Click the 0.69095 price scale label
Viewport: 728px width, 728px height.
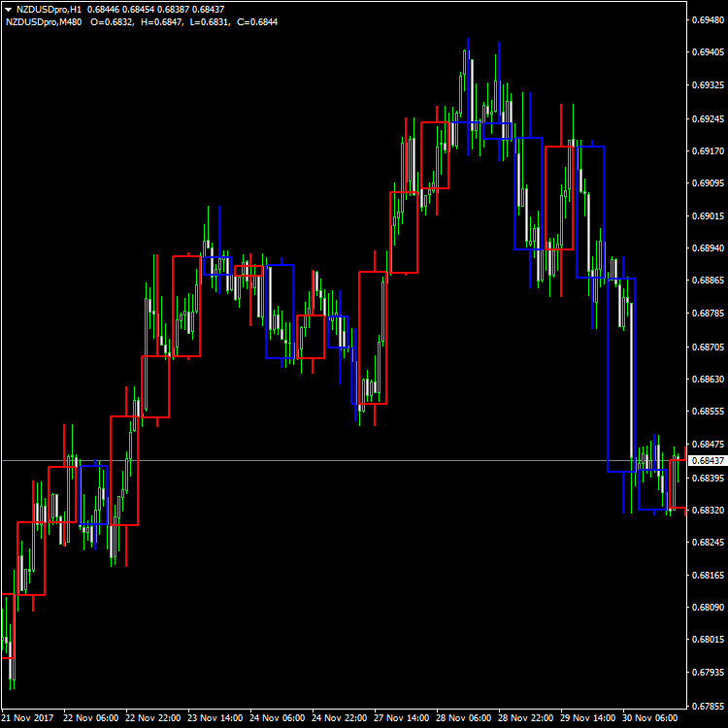708,182
